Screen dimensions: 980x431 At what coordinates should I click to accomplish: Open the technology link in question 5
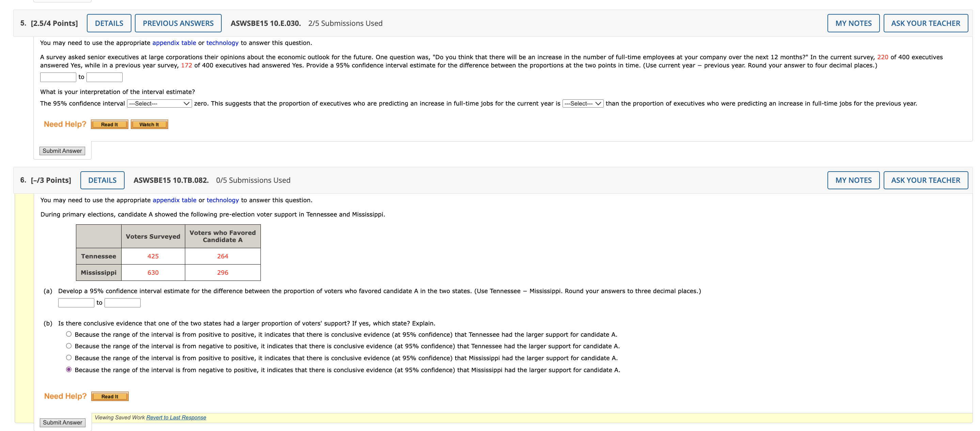tap(222, 43)
